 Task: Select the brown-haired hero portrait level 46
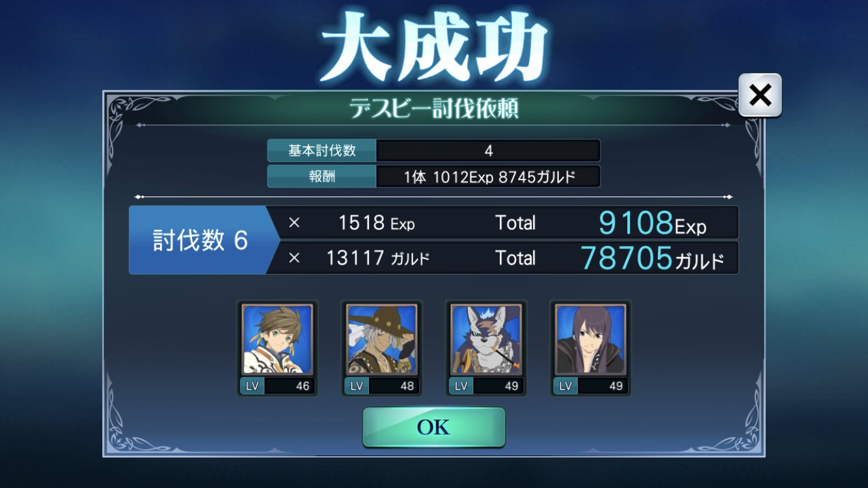click(277, 339)
